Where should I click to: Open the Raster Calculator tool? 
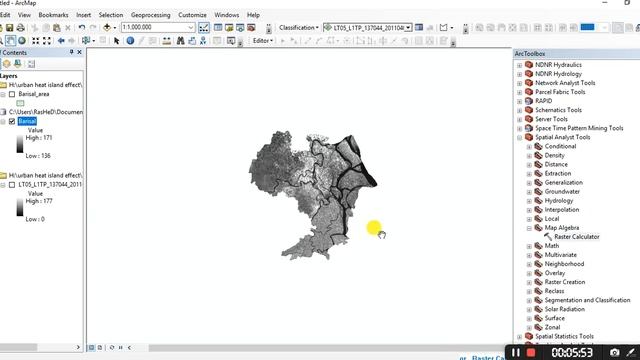[x=576, y=237]
